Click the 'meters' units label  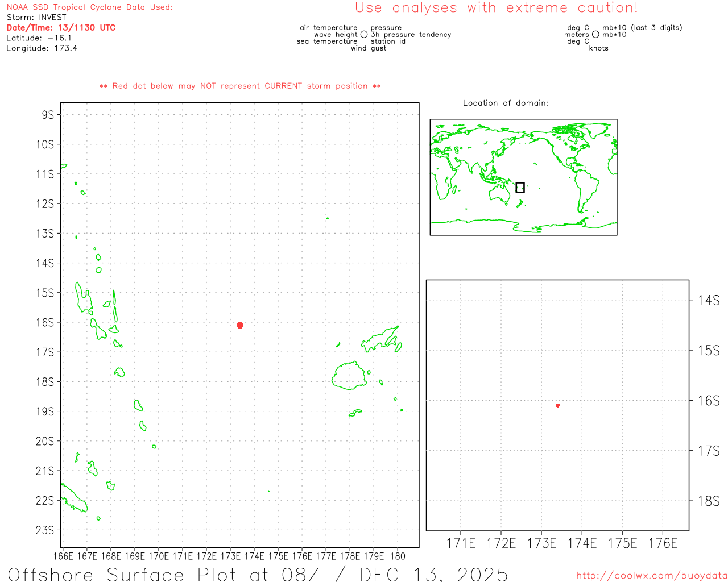coord(577,35)
